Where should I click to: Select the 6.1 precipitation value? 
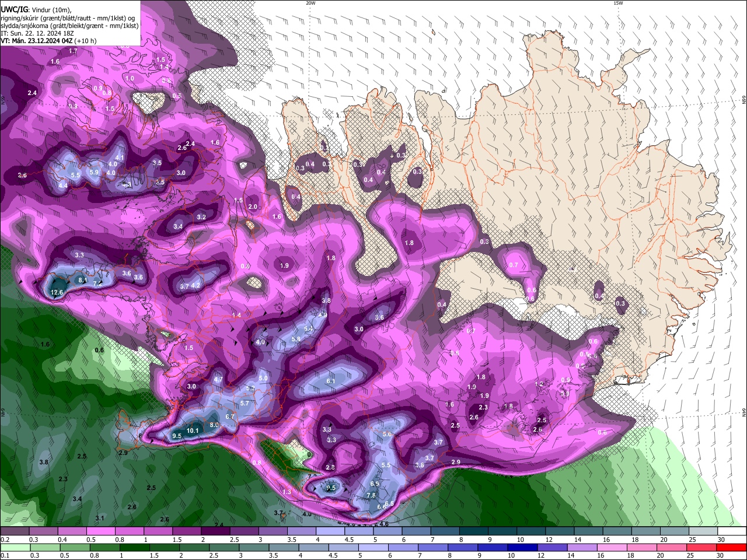point(330,381)
